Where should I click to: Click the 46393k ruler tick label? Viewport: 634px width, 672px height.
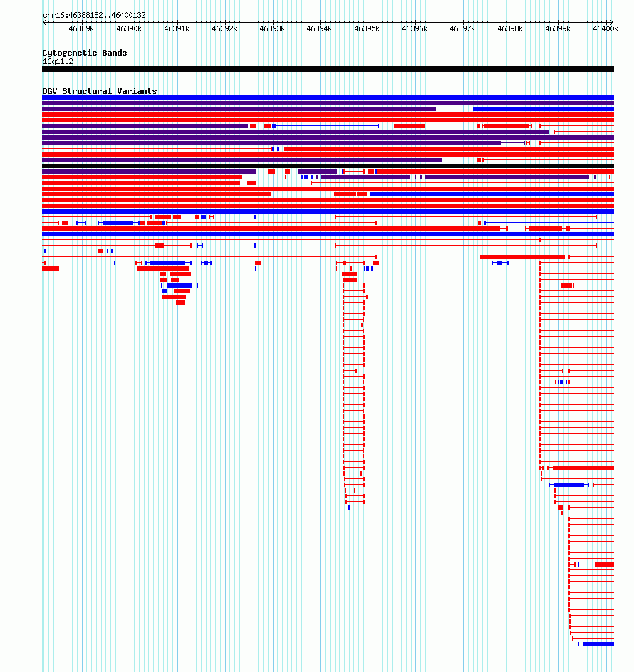272,28
